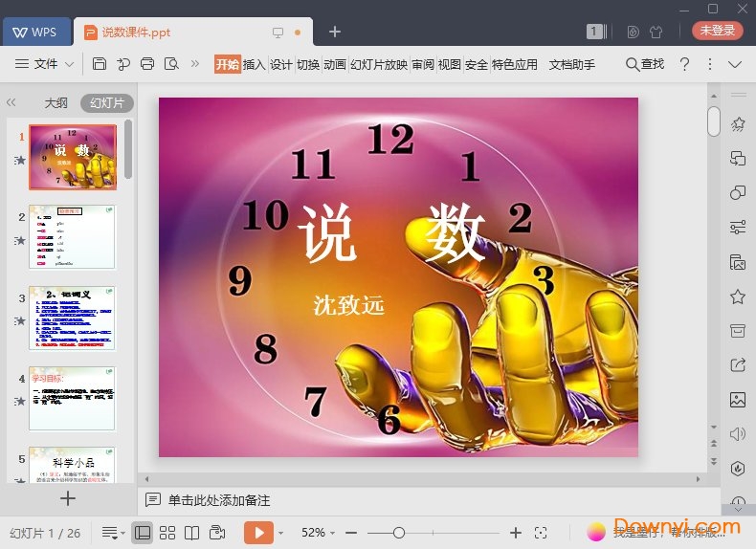
Task: Select slide 4 学习目标 thumbnail
Action: coord(73,398)
